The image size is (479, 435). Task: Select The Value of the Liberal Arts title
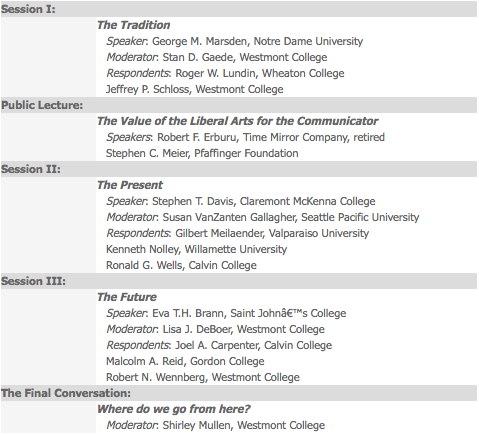238,121
